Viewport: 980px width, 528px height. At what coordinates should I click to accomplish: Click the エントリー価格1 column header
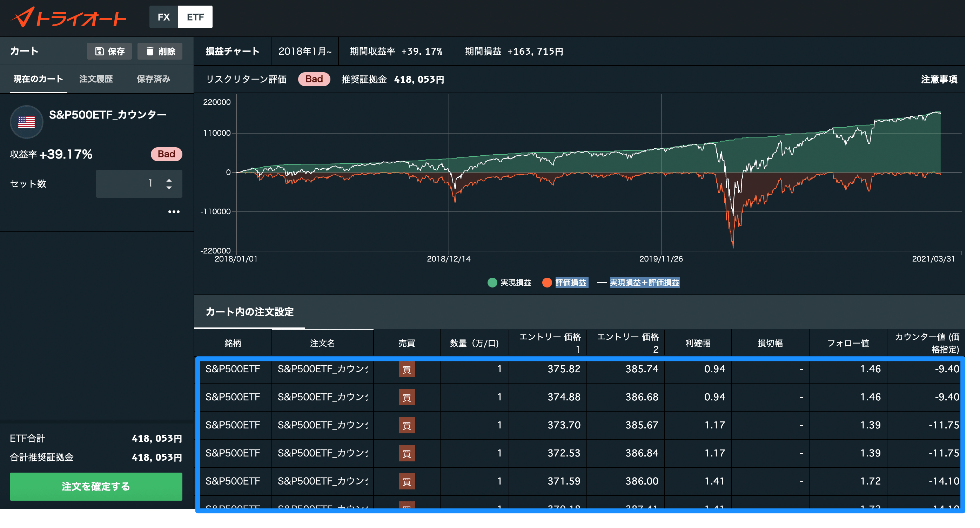click(548, 343)
